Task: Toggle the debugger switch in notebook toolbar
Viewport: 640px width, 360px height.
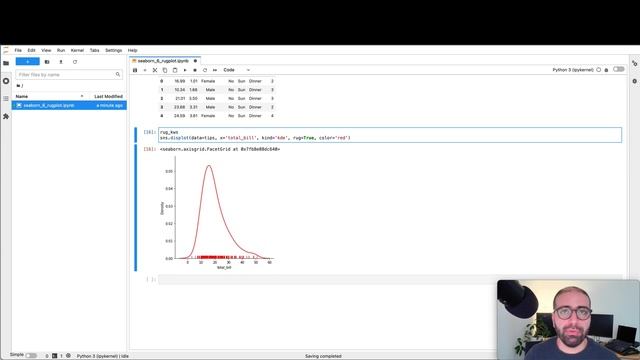Action: [618, 69]
